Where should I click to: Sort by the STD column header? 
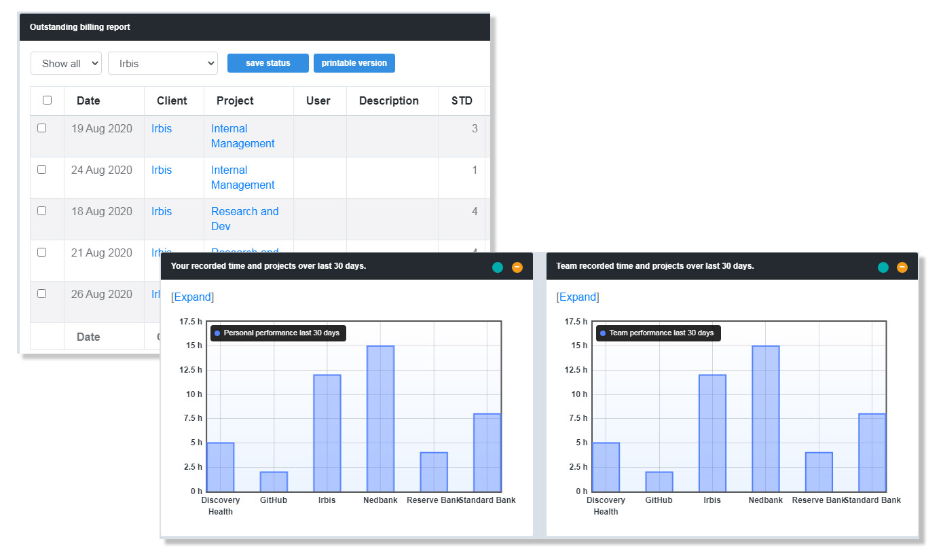coord(462,101)
